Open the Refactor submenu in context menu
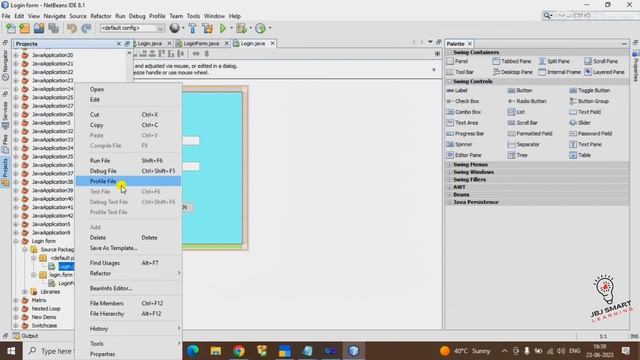640x360 pixels. click(129, 273)
